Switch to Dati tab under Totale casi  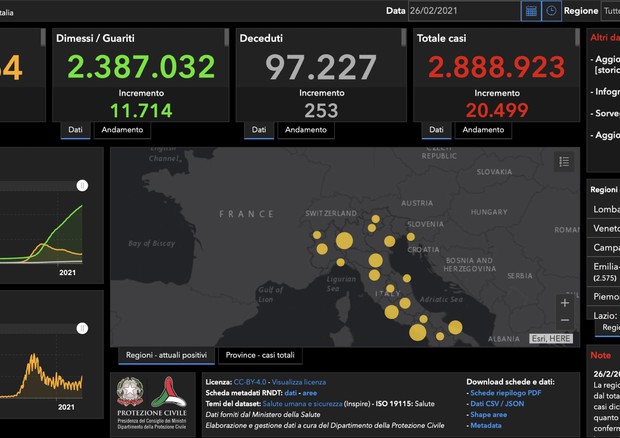pos(435,130)
